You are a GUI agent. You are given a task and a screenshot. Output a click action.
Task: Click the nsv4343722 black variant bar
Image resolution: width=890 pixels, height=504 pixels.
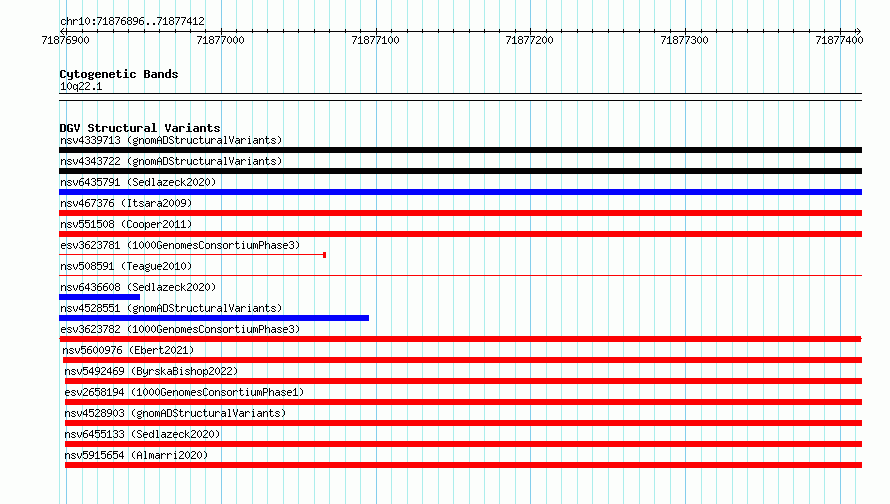click(460, 171)
